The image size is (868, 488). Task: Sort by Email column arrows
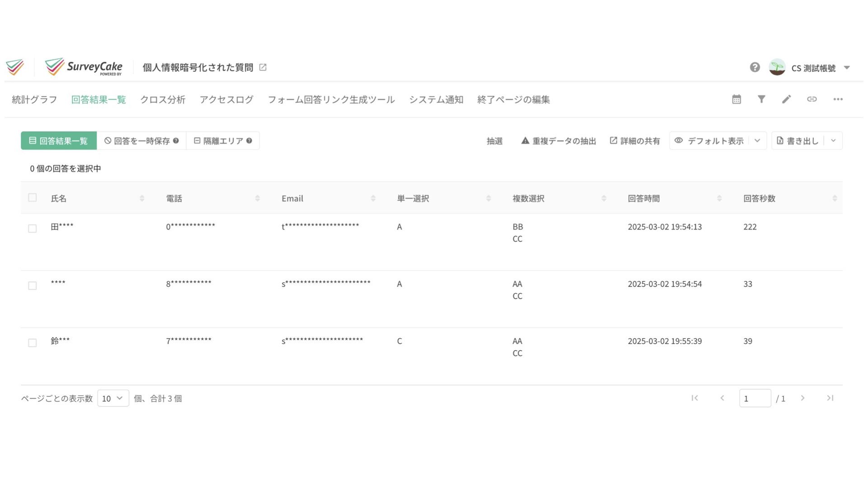373,198
